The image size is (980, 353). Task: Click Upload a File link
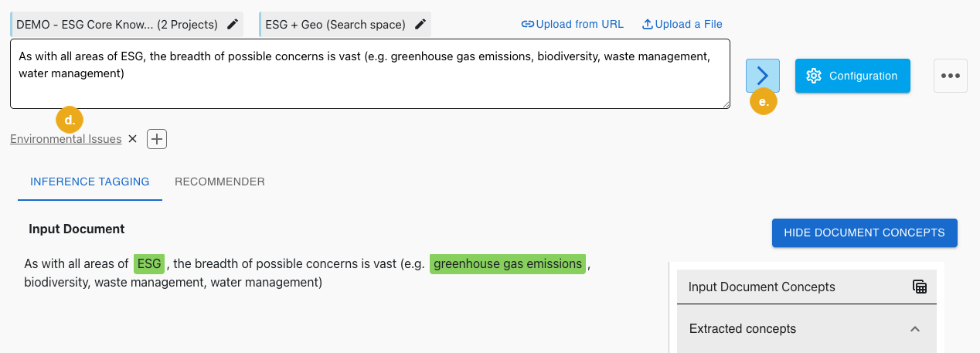(682, 24)
